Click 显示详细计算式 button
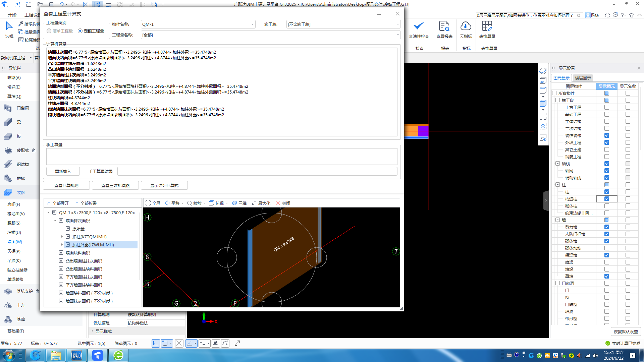Image resolution: width=644 pixels, height=362 pixels. click(x=164, y=185)
